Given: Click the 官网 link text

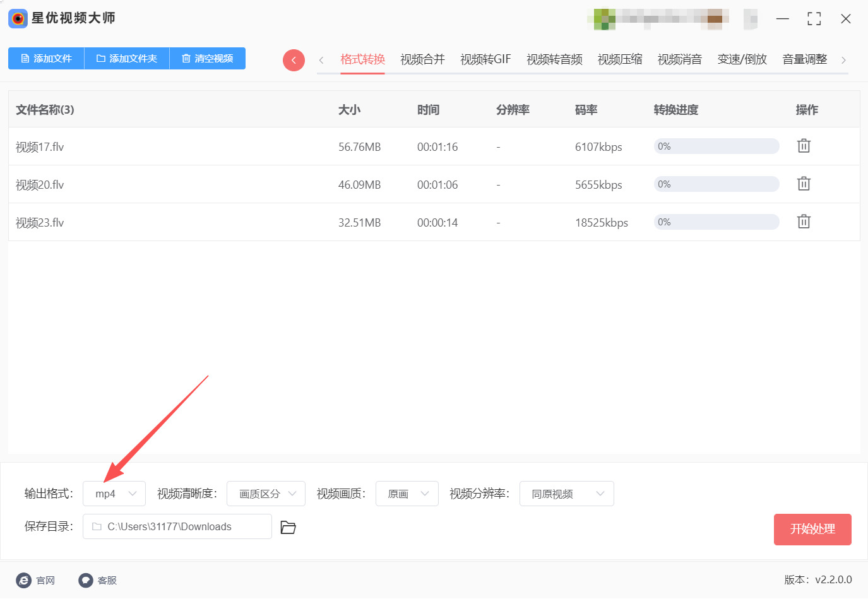Looking at the screenshot, I should point(45,580).
